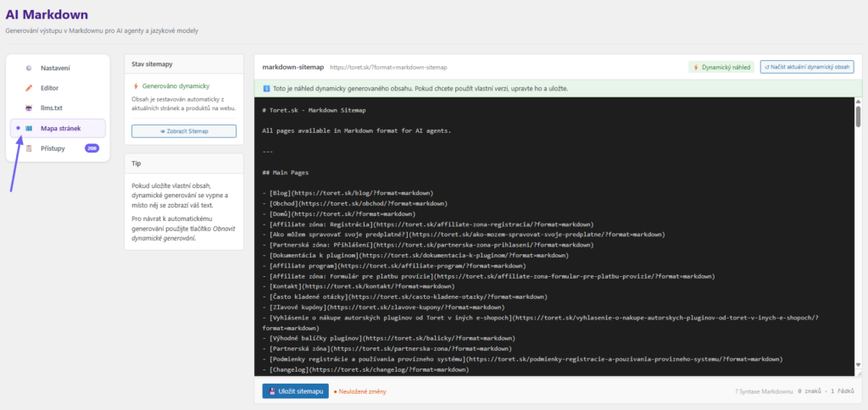Click the 200 badge next to Přístupy
868x410 pixels.
coord(92,148)
